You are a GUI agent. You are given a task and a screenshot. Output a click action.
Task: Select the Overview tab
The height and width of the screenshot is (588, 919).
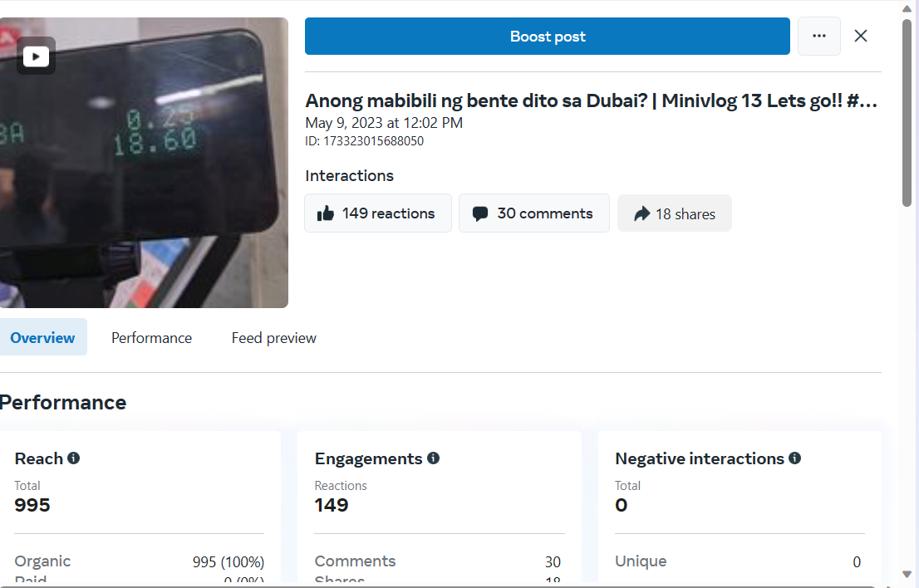point(42,337)
